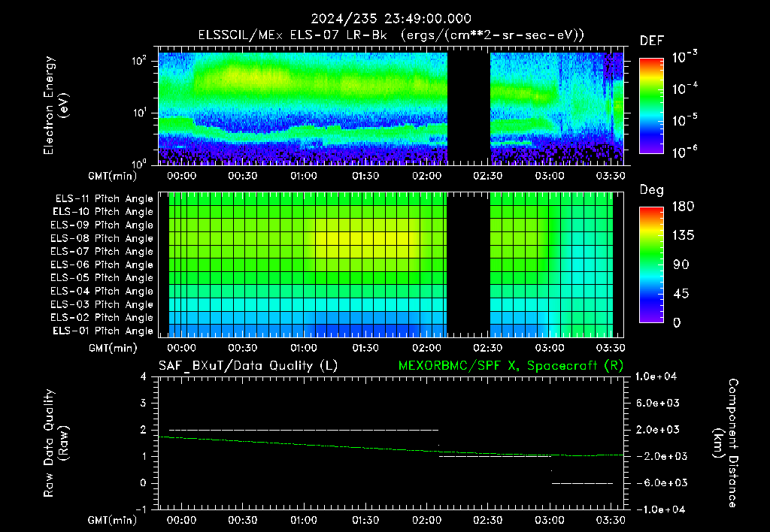Click the 135 tick on Deg scale
This screenshot has width=770, height=532.
point(683,236)
